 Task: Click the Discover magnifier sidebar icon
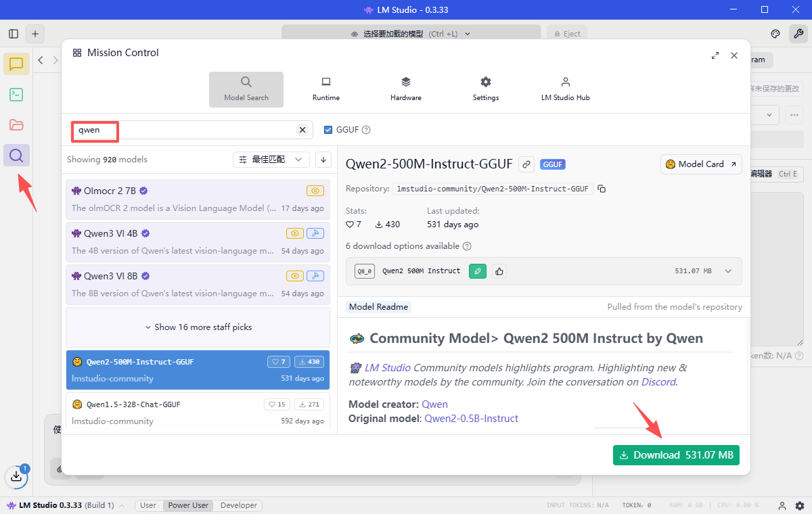(16, 156)
